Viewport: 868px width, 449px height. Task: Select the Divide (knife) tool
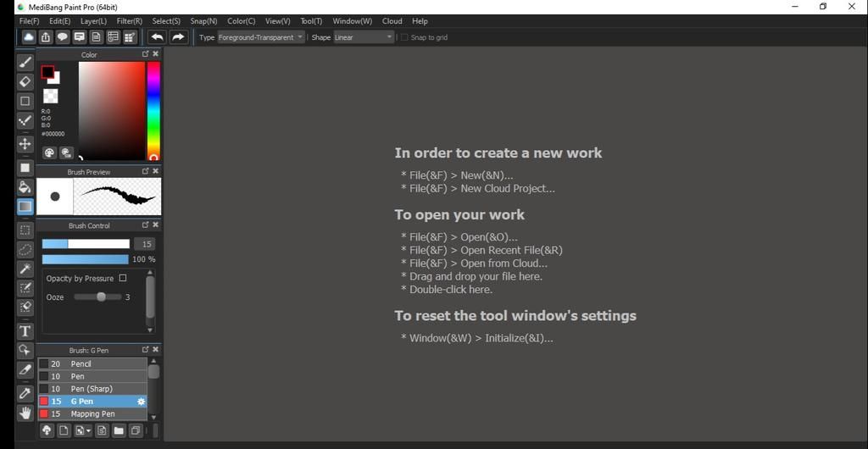click(x=25, y=369)
